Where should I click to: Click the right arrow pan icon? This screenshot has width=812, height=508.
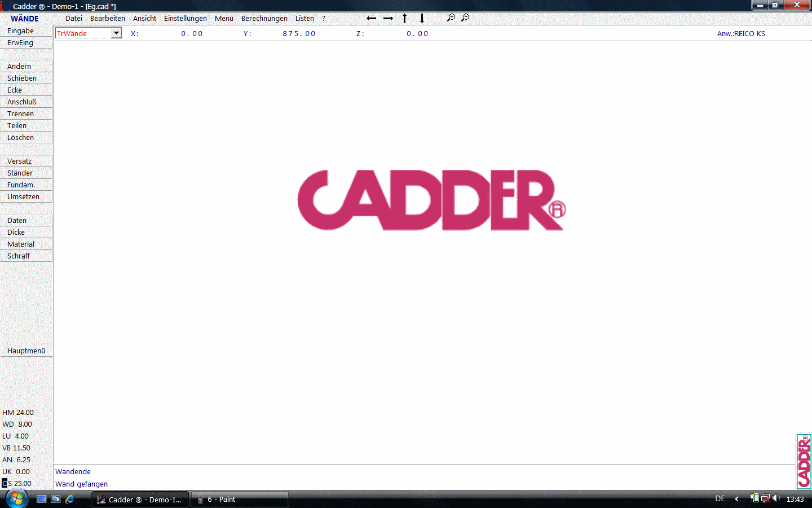click(388, 19)
